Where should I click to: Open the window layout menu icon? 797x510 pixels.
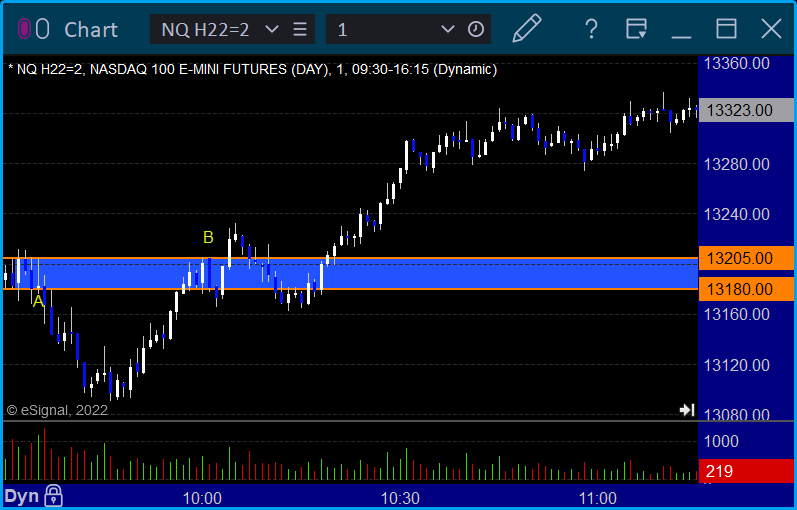click(x=636, y=29)
